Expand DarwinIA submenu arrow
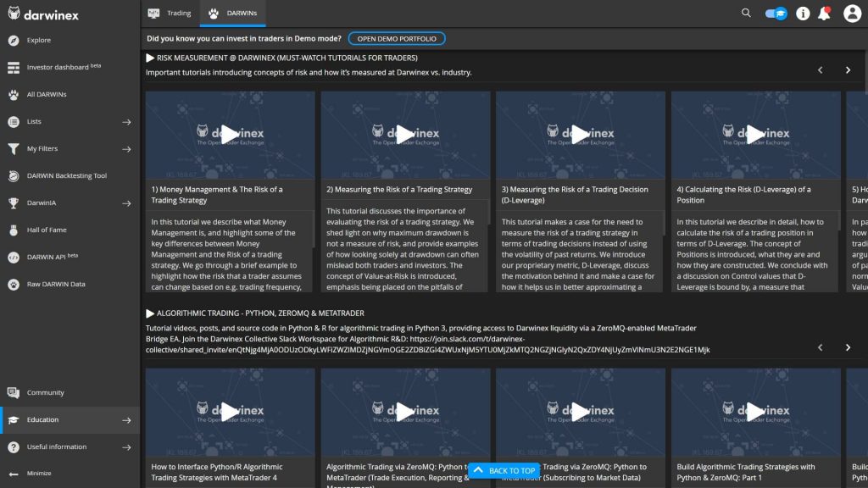This screenshot has height=488, width=868. pyautogui.click(x=127, y=203)
